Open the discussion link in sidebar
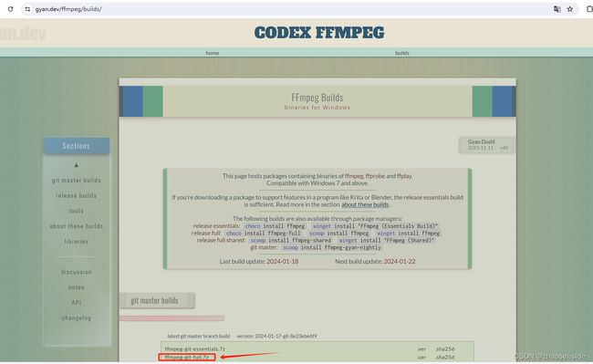593x364 pixels. click(x=77, y=272)
